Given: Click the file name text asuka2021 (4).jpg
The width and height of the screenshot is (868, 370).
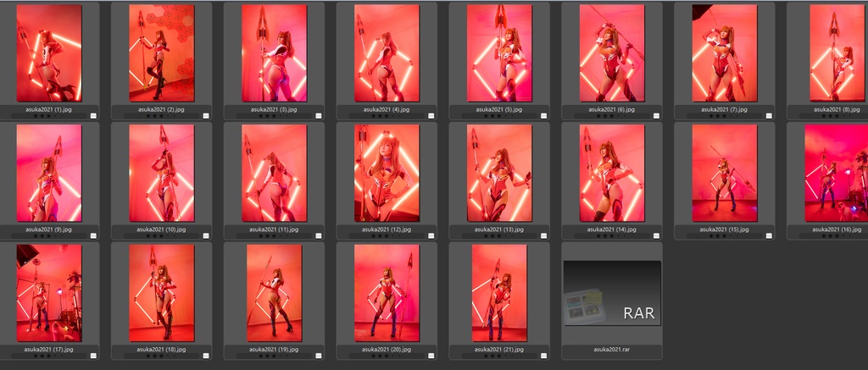Looking at the screenshot, I should pos(387,109).
